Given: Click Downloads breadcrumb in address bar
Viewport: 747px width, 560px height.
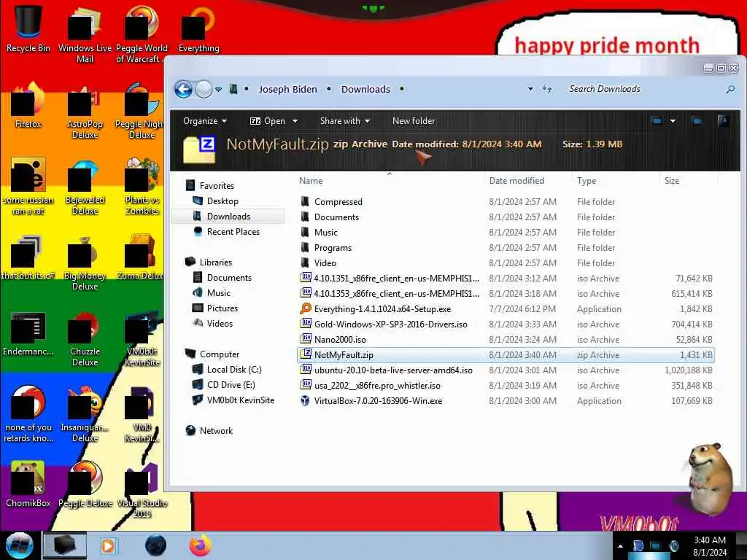Looking at the screenshot, I should coord(365,89).
